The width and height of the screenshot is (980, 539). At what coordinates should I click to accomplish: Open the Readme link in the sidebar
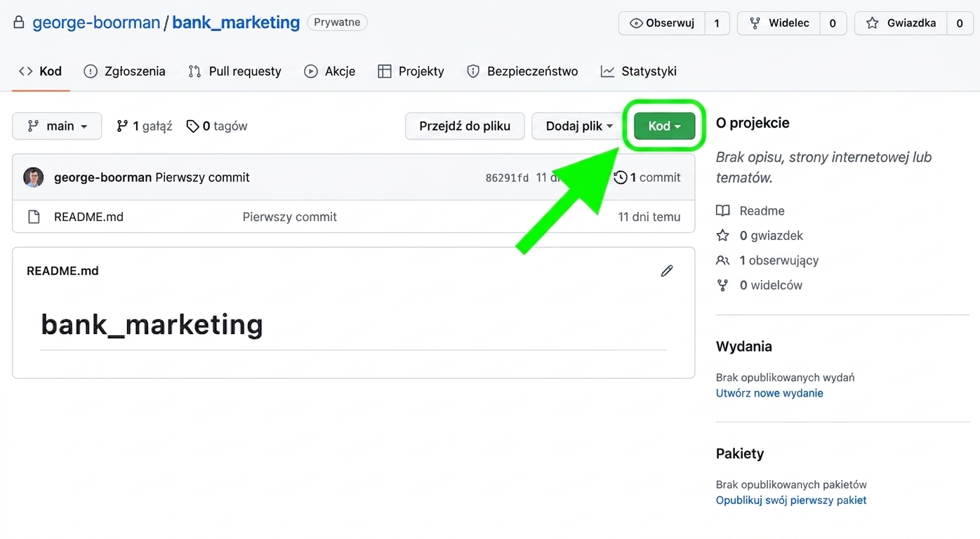pyautogui.click(x=750, y=211)
